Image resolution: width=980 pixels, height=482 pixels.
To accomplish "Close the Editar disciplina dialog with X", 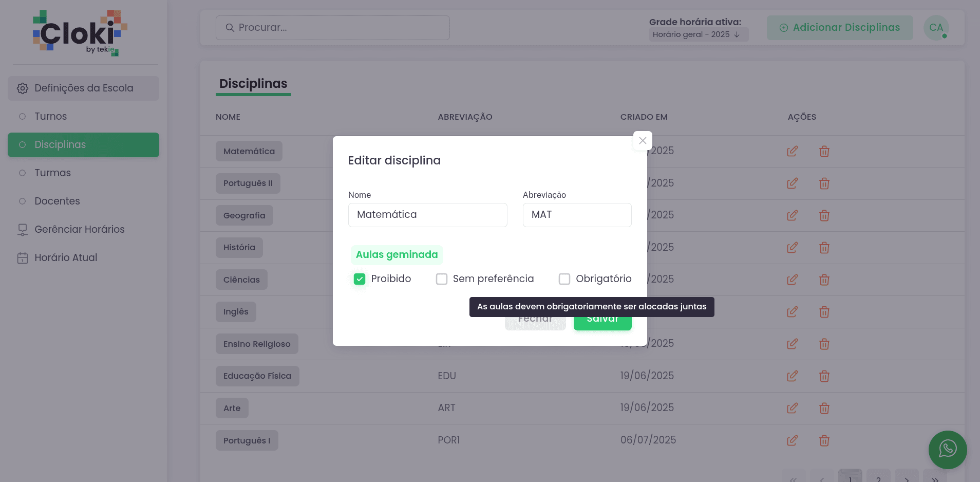I will (x=643, y=141).
